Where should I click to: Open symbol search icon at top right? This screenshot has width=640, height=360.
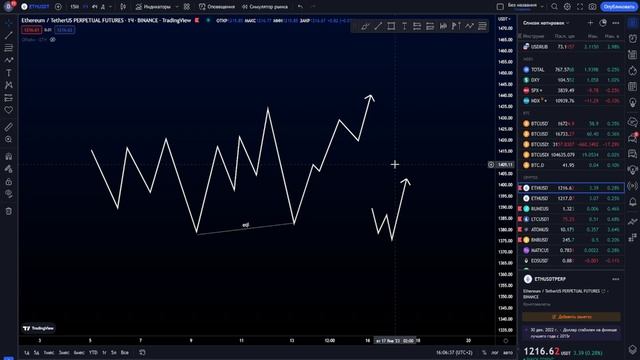(554, 7)
